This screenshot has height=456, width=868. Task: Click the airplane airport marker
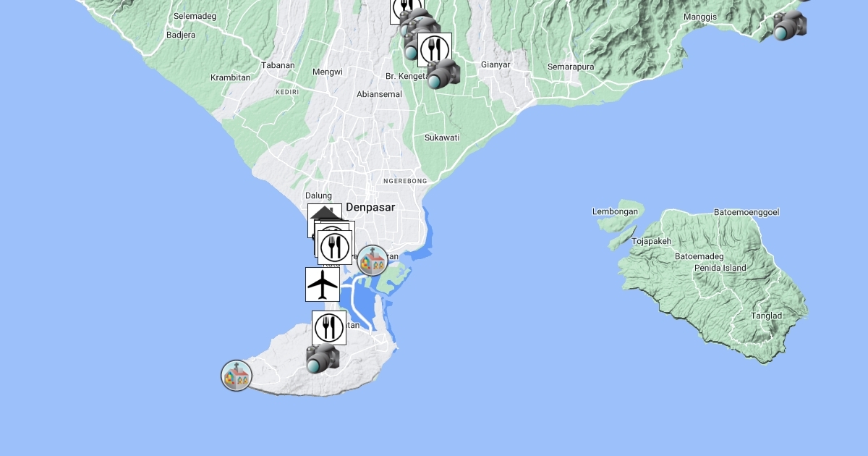[x=323, y=284]
